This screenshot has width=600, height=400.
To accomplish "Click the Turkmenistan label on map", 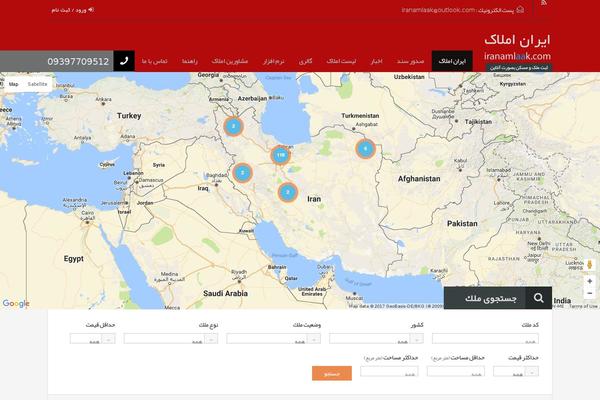I will click(360, 116).
